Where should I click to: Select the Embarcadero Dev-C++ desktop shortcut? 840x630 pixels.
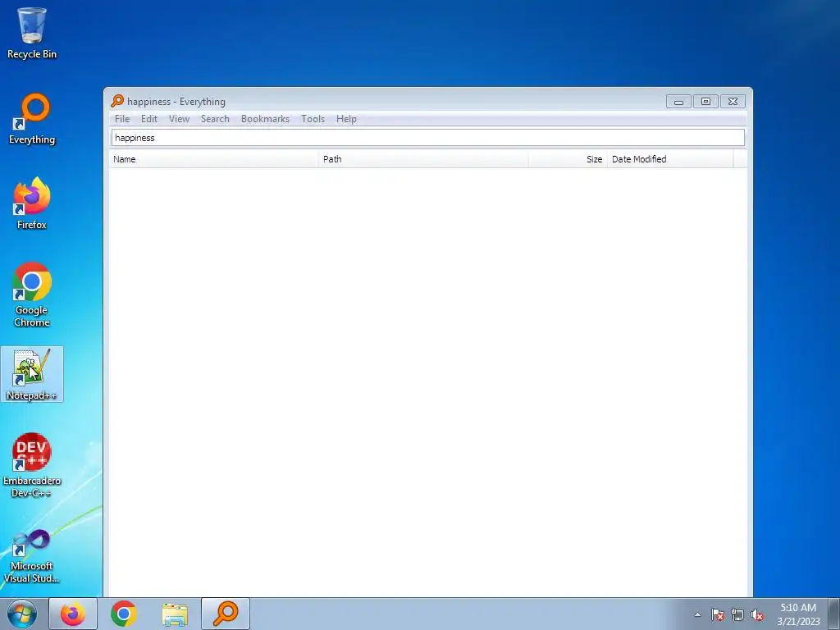click(32, 465)
